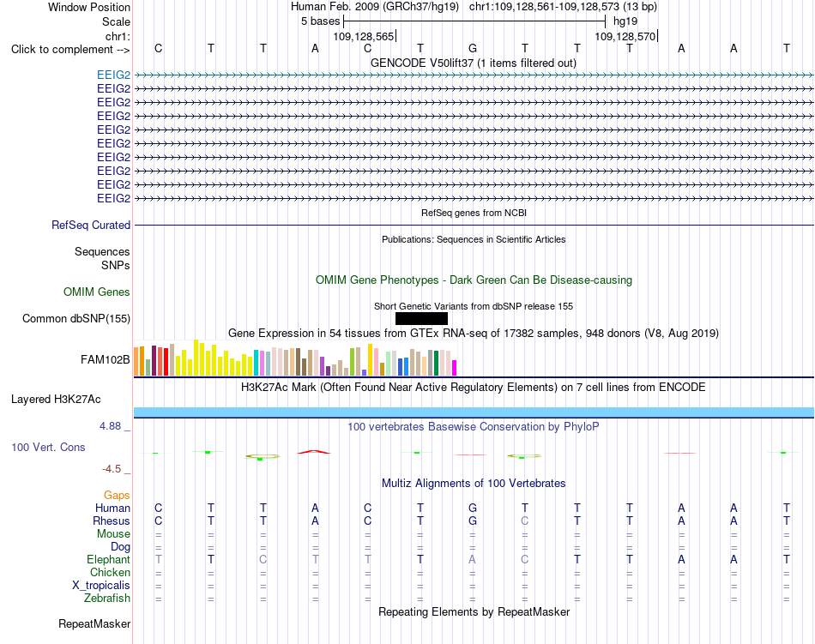
Task: Click 'RefSeq genes from NCBI' title
Action: (x=474, y=213)
